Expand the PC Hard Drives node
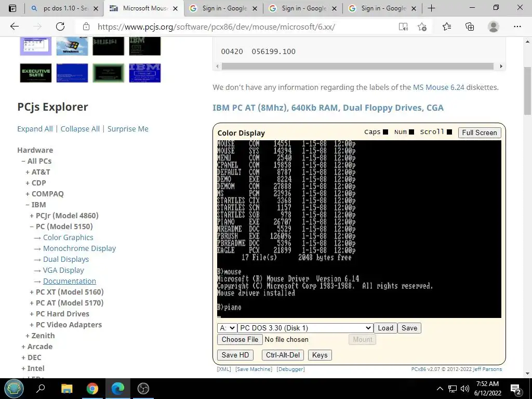The width and height of the screenshot is (532, 399). click(59, 314)
